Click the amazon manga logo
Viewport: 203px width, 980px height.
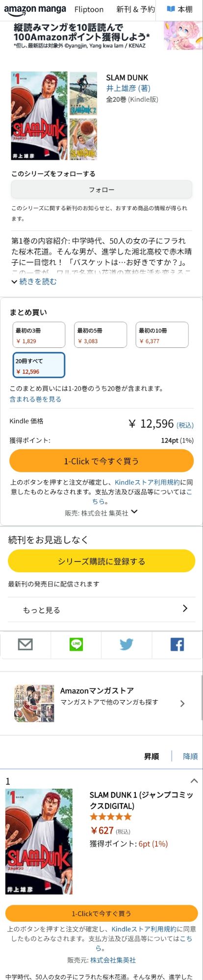[x=35, y=9]
